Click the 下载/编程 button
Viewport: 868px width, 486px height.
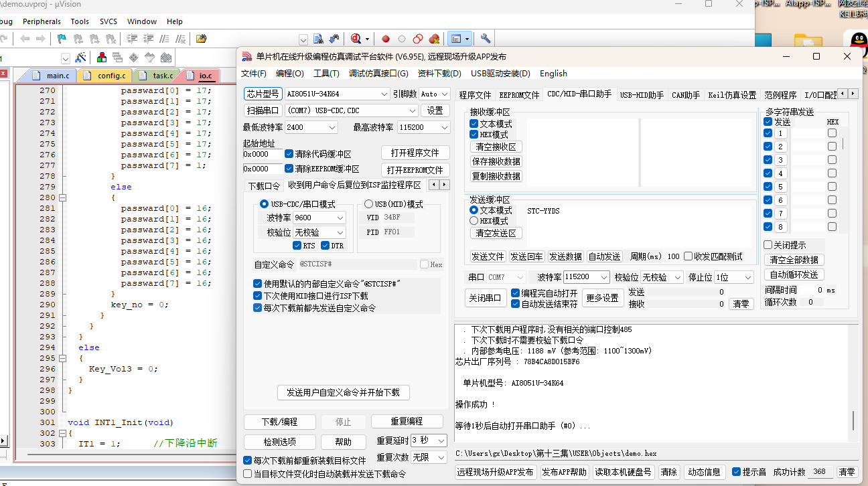279,422
